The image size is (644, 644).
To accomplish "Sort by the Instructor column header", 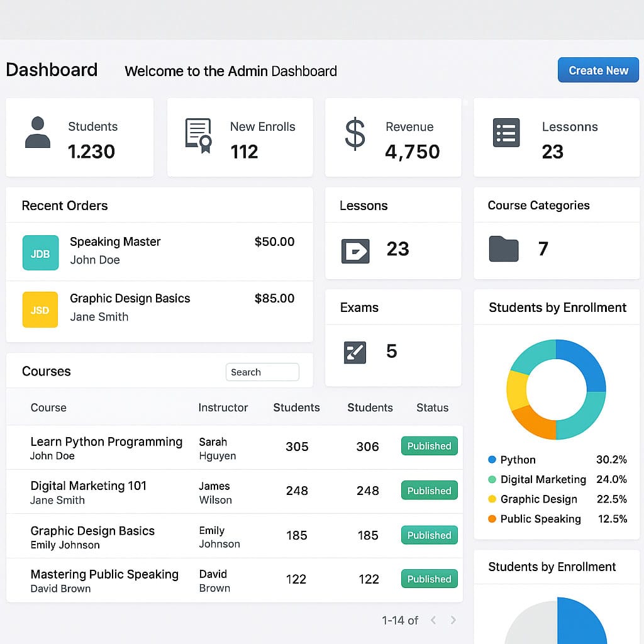I will tap(223, 408).
